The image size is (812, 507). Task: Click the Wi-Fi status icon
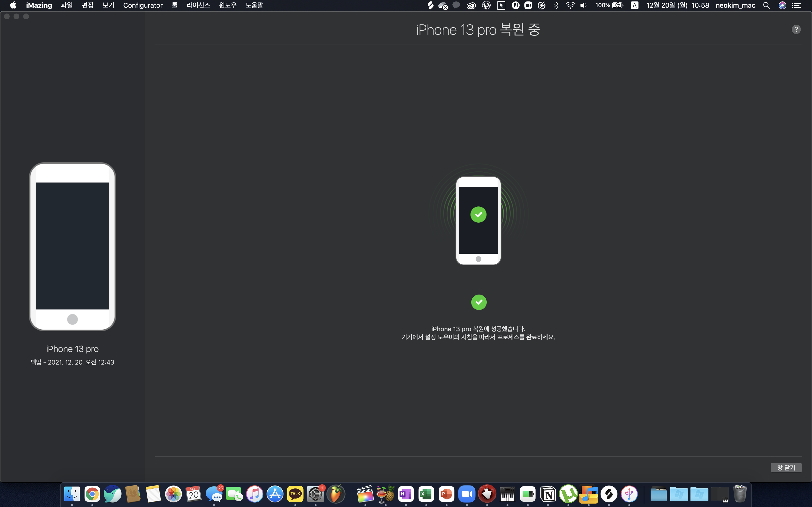coord(570,5)
